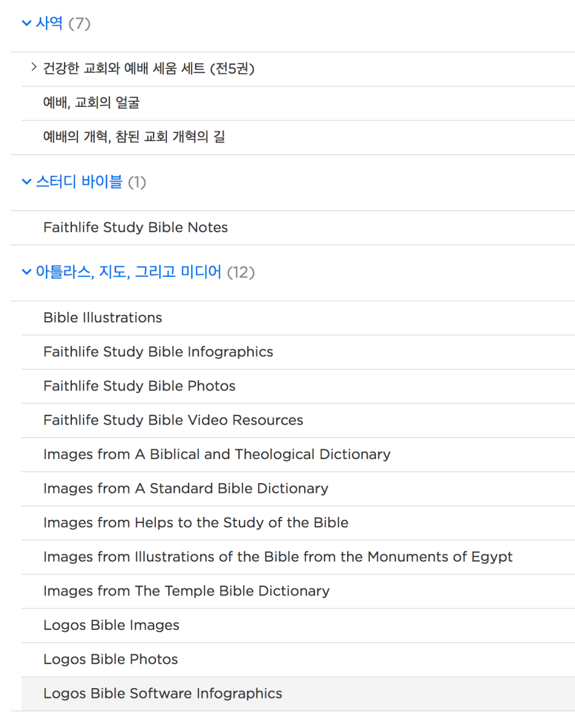Collapse 아틀라스, 지도, 그리고 미디어 chevron
Screen dimensions: 575x728
pyautogui.click(x=26, y=271)
